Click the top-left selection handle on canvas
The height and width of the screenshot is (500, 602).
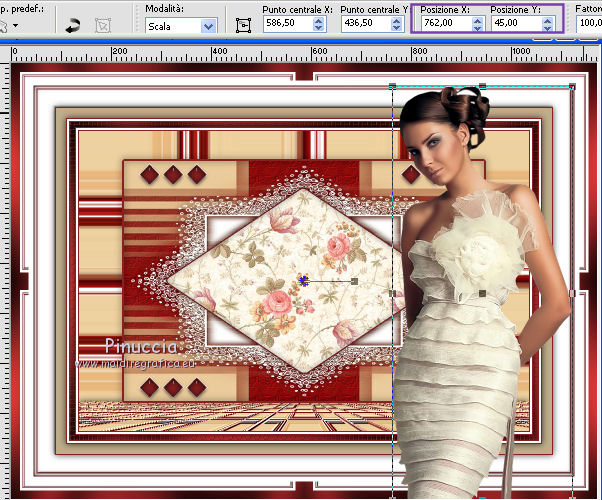pyautogui.click(x=392, y=86)
